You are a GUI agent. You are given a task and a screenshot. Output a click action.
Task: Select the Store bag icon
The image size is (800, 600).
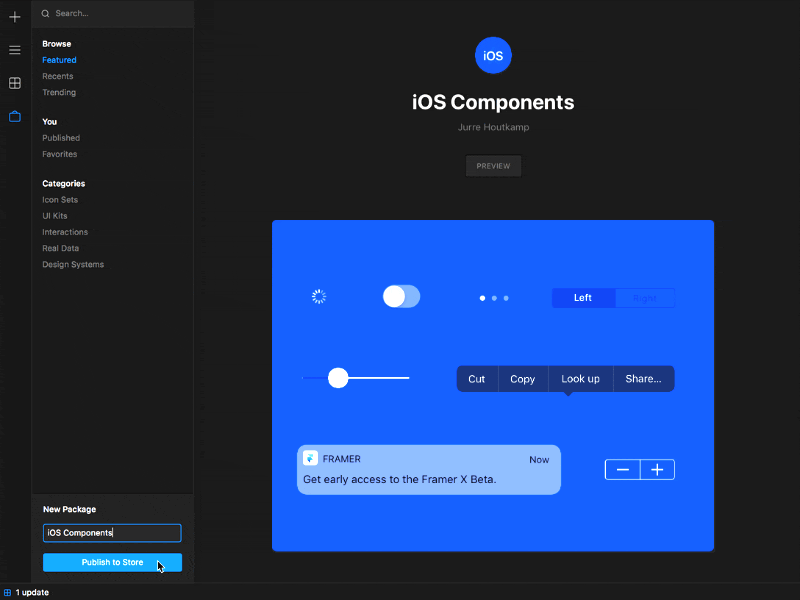15,116
